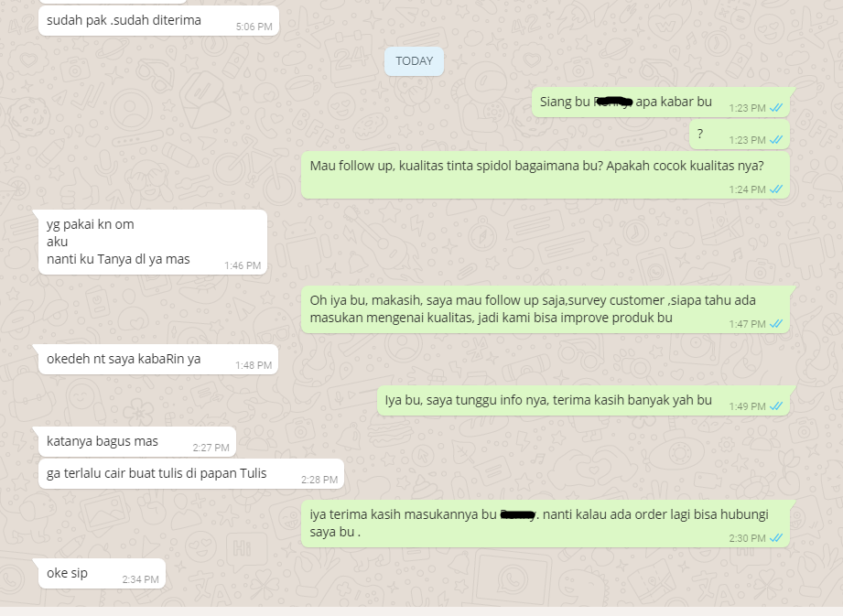Select 'ga terlalu cair buat tulis' message
Image resolution: width=843 pixels, height=616 pixels.
(x=191, y=474)
